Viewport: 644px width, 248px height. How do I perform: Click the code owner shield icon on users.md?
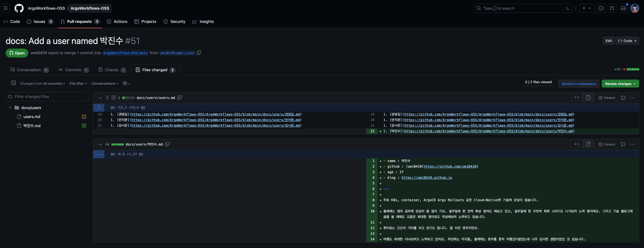click(x=114, y=98)
